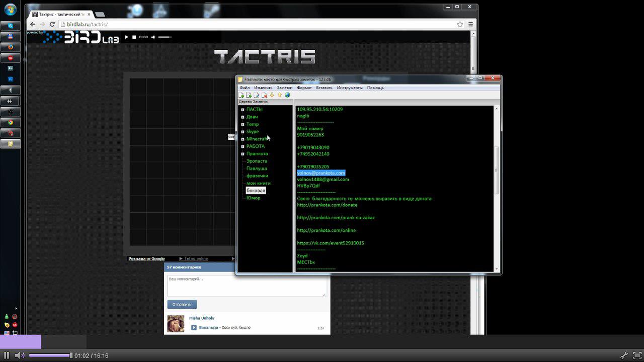Click the edit note pencil icon in Flashnote
644x362 pixels.
pos(257,95)
